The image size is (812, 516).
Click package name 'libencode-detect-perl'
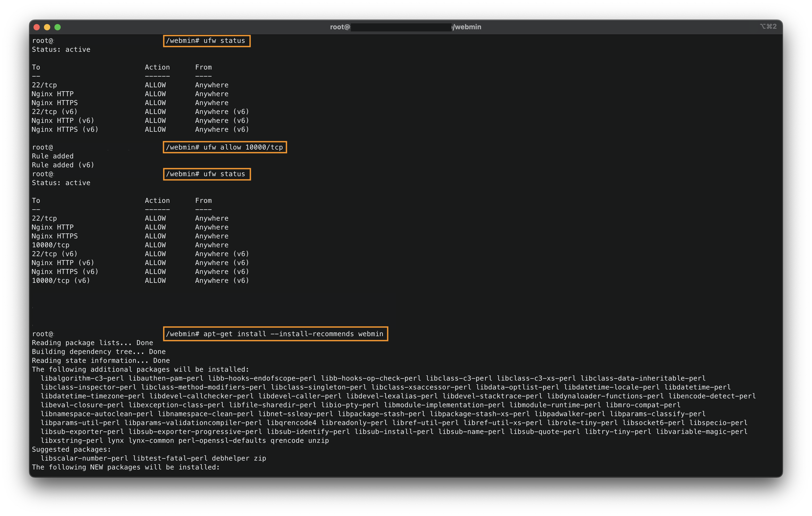pos(712,396)
